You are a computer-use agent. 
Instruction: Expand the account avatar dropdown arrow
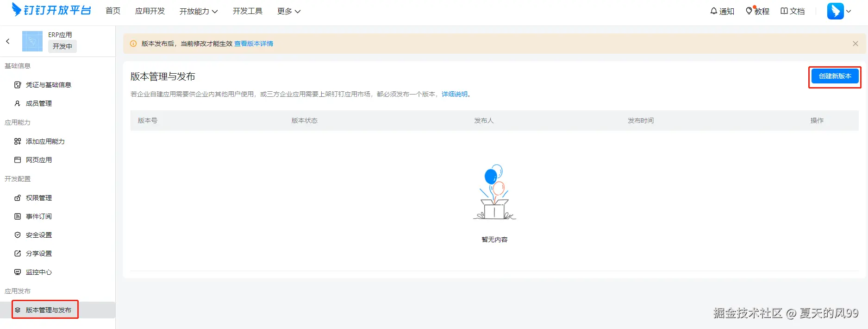pos(849,11)
